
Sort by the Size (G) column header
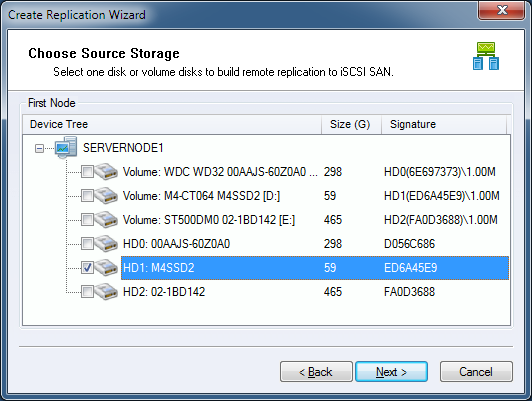click(x=351, y=124)
